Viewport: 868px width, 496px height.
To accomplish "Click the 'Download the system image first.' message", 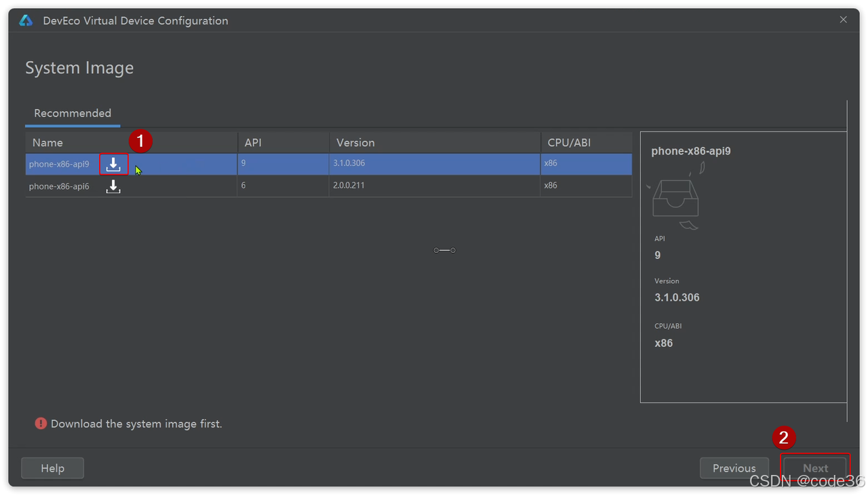I will [x=136, y=423].
